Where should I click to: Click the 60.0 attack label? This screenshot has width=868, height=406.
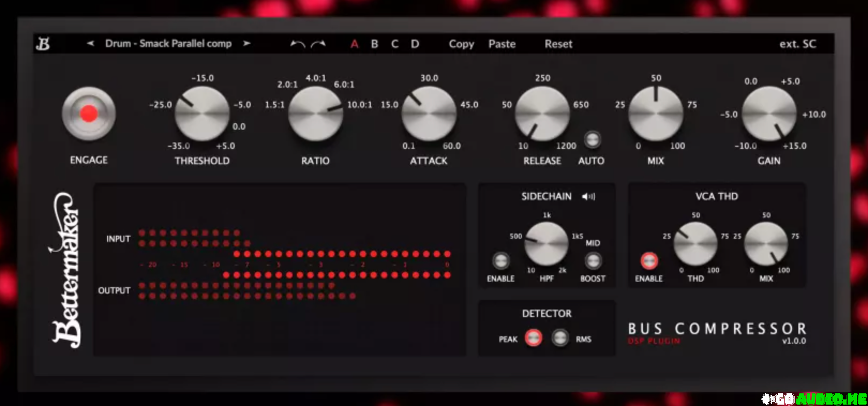pos(451,146)
